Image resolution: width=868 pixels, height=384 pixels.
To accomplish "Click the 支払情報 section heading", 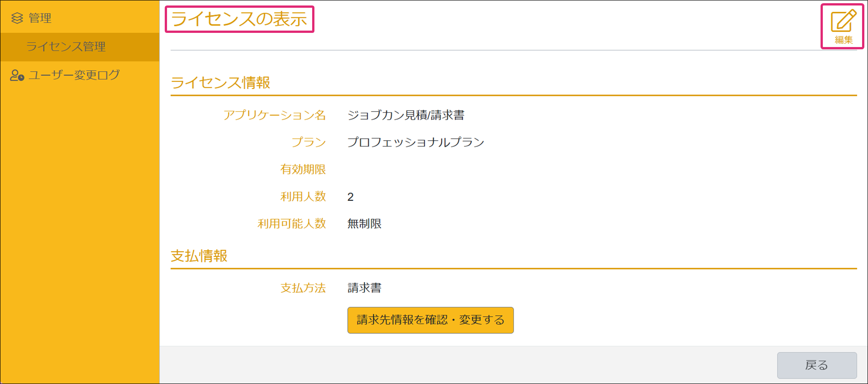I will 199,256.
